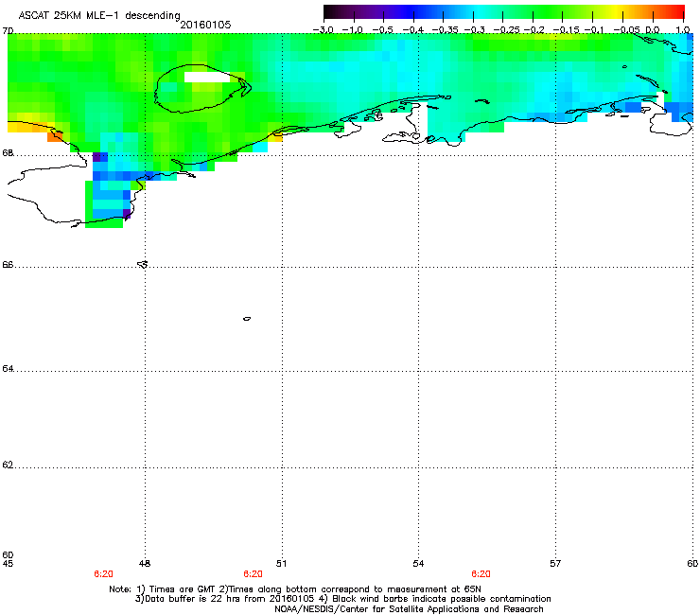This screenshot has width=700, height=615.
Task: Click the -0.05 colorbar label
Action: point(626,30)
